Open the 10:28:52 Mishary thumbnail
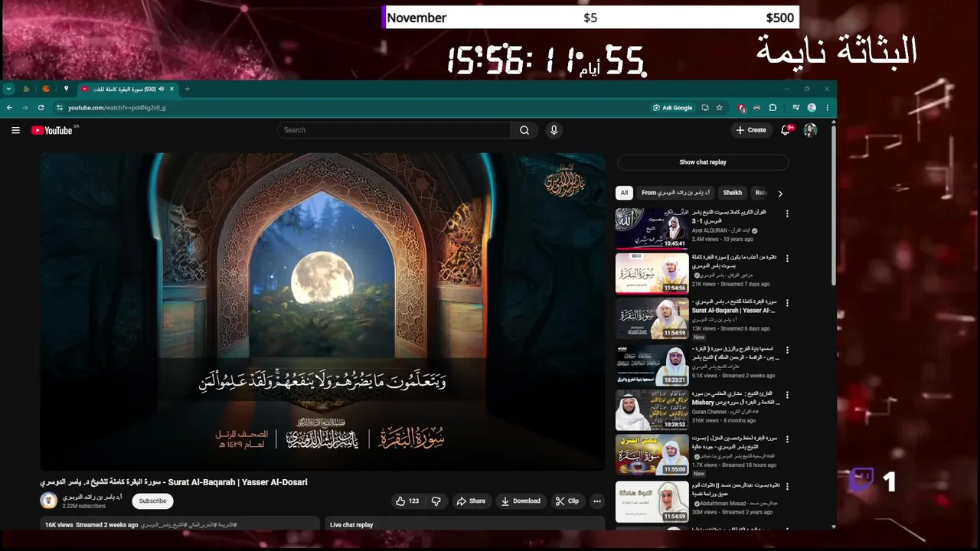Screen dimensions: 980x551 pos(652,409)
